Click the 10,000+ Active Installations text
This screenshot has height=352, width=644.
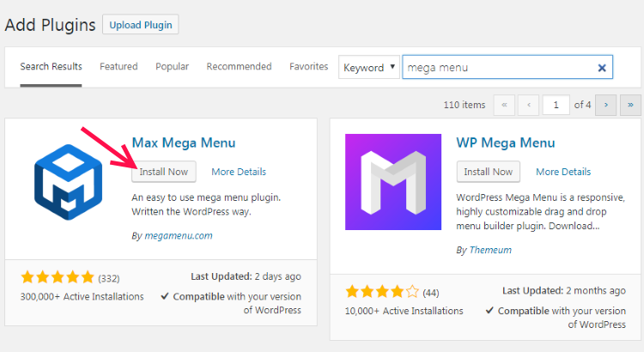click(404, 311)
